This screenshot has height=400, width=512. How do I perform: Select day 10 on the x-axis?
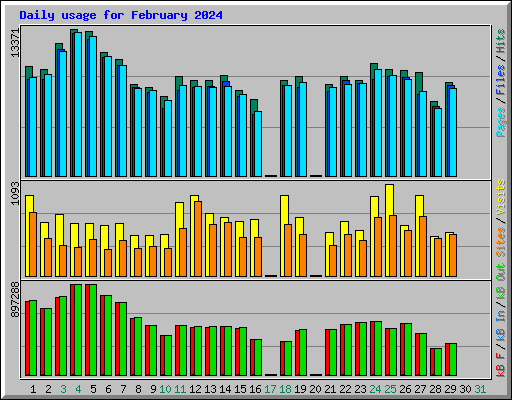(165, 389)
